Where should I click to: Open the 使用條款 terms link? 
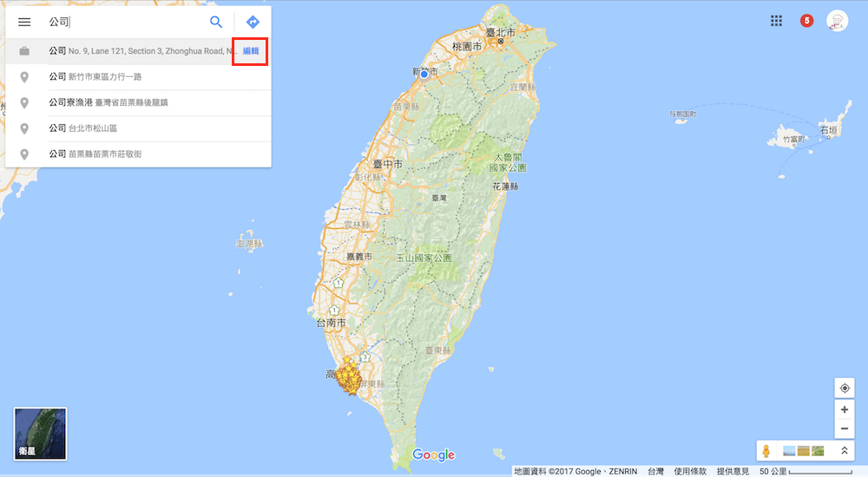coord(690,471)
